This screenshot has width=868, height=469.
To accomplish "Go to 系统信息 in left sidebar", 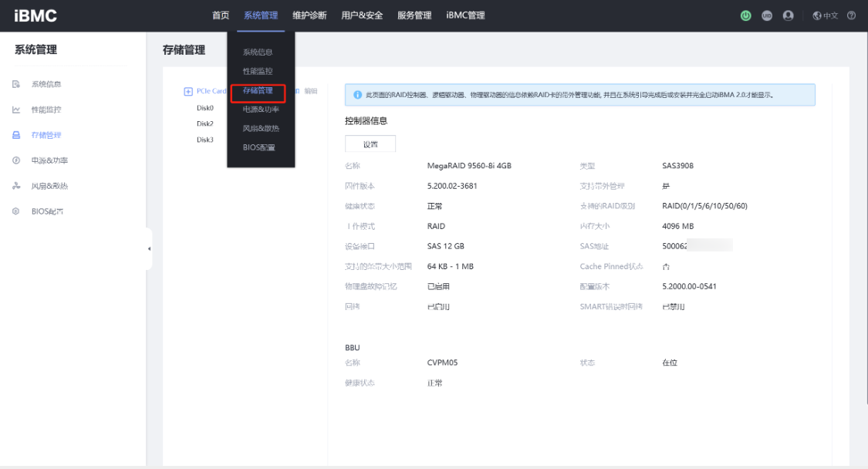I will (x=46, y=84).
